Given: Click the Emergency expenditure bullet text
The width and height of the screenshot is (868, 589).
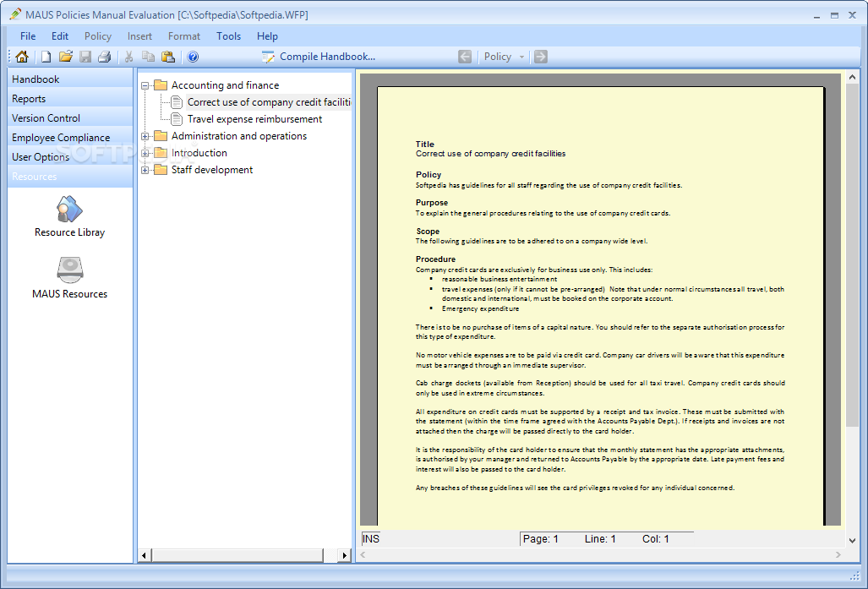Looking at the screenshot, I should pos(481,309).
